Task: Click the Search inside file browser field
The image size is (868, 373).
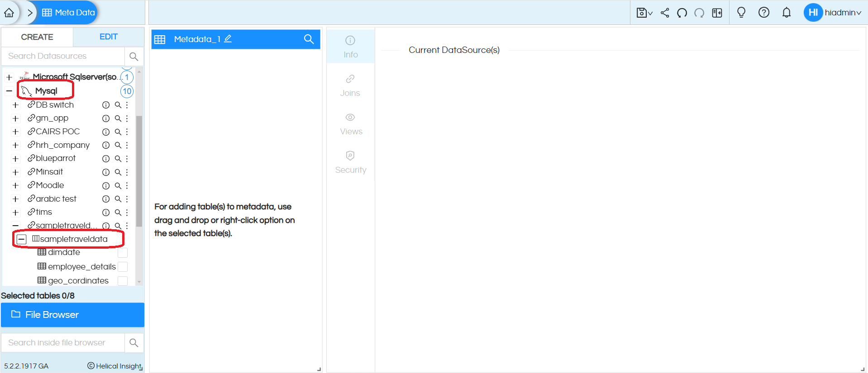Action: 63,343
